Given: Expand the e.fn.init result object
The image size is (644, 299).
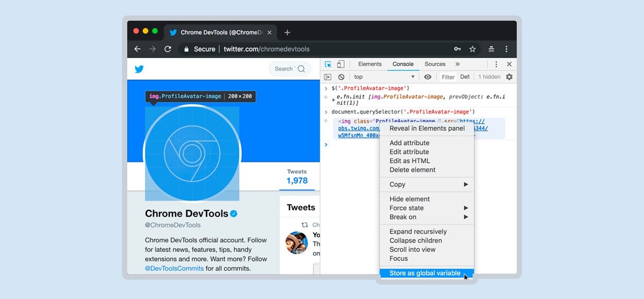Looking at the screenshot, I should 334,99.
